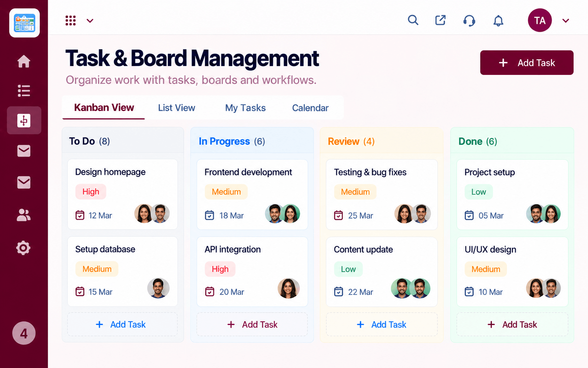
Task: Click the calendar icon beside 05 Mar
Action: [469, 215]
